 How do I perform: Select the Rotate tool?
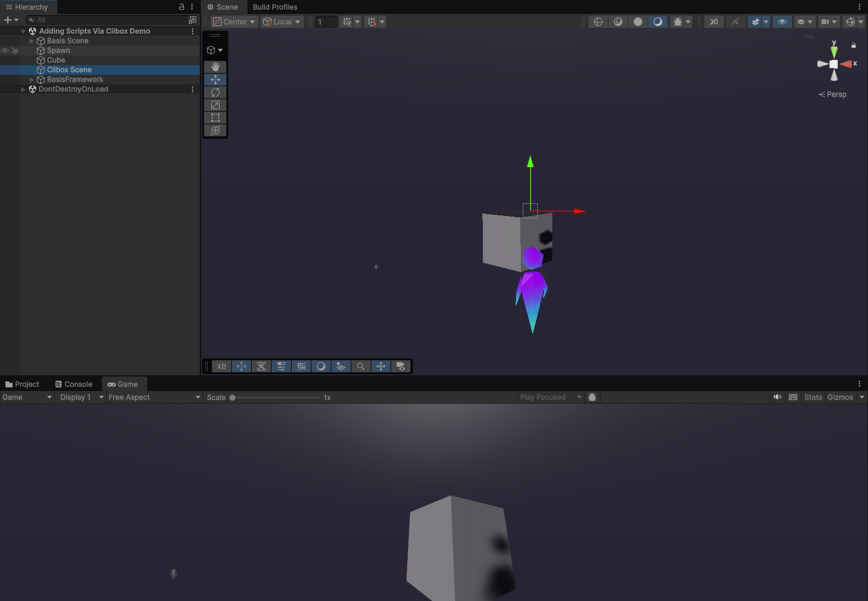pos(215,92)
